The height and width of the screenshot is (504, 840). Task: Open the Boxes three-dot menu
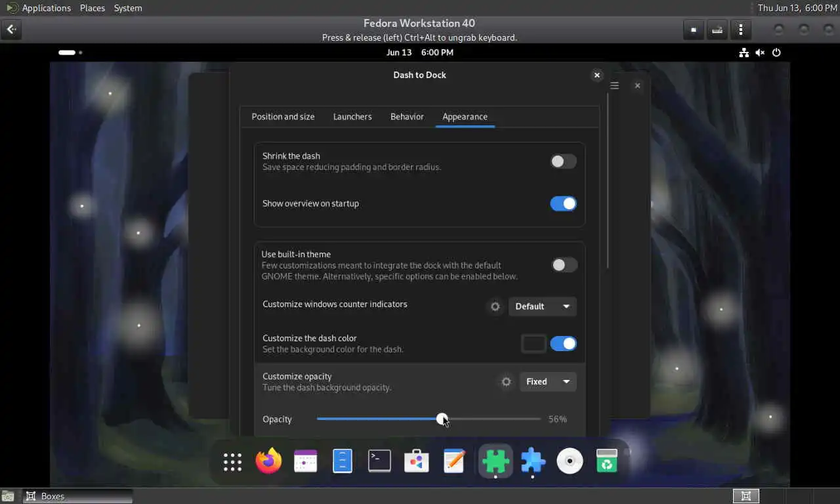pyautogui.click(x=741, y=30)
